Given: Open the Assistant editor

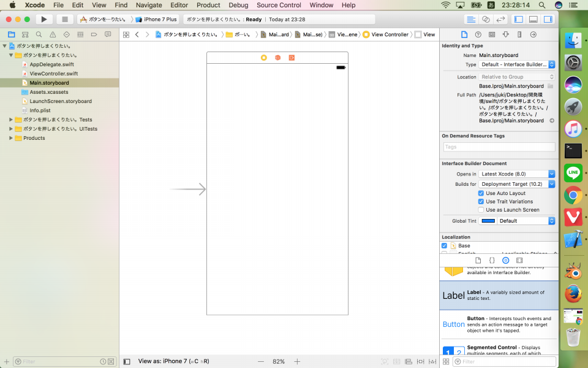Looking at the screenshot, I should [486, 19].
